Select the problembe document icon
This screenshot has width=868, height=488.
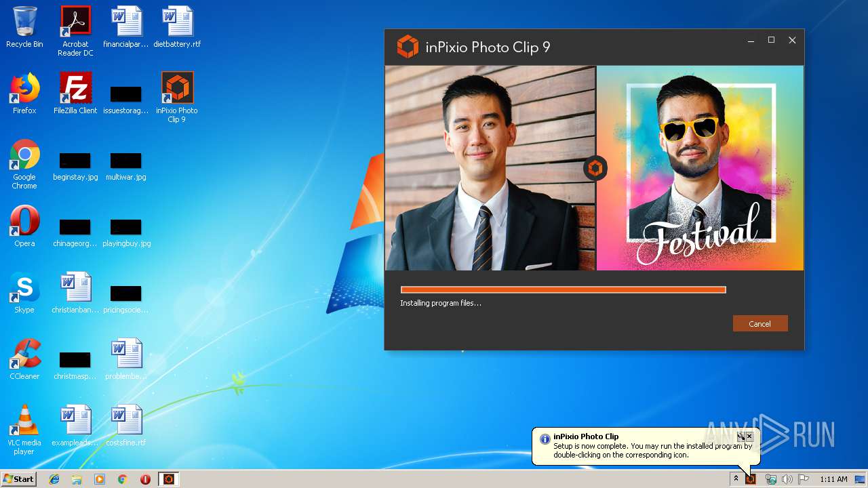126,359
